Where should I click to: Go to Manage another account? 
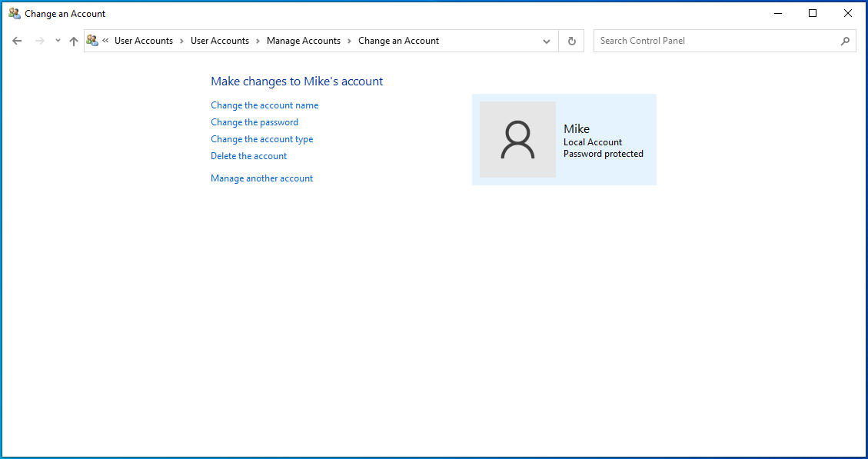262,178
